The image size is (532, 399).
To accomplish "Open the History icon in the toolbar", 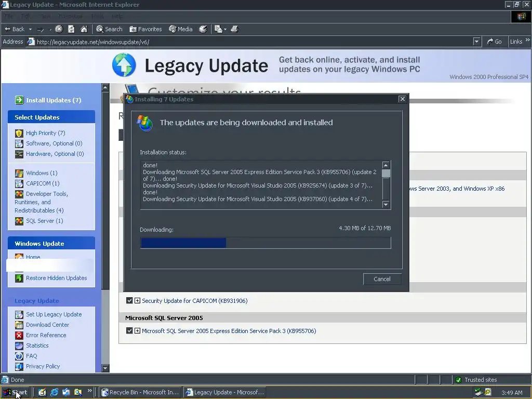I will [x=203, y=29].
